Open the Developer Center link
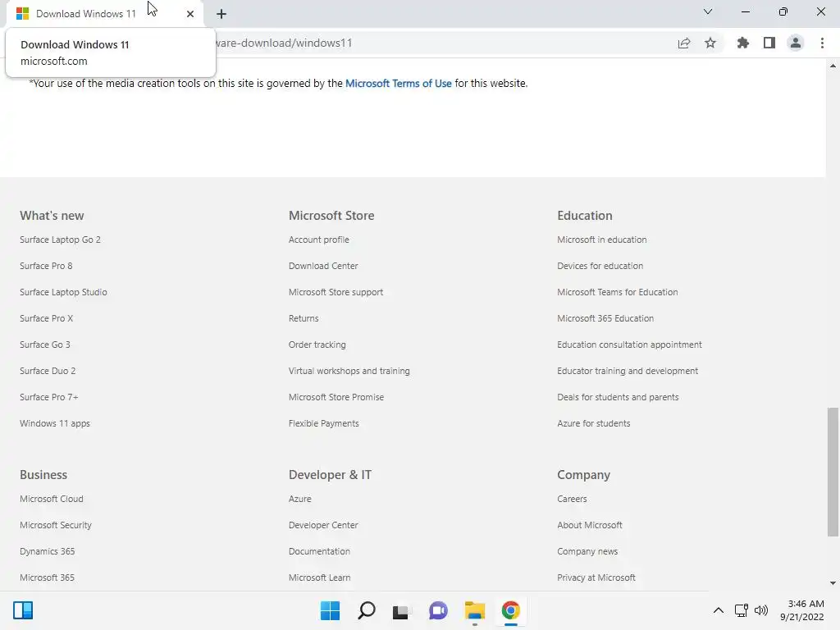 [x=323, y=525]
